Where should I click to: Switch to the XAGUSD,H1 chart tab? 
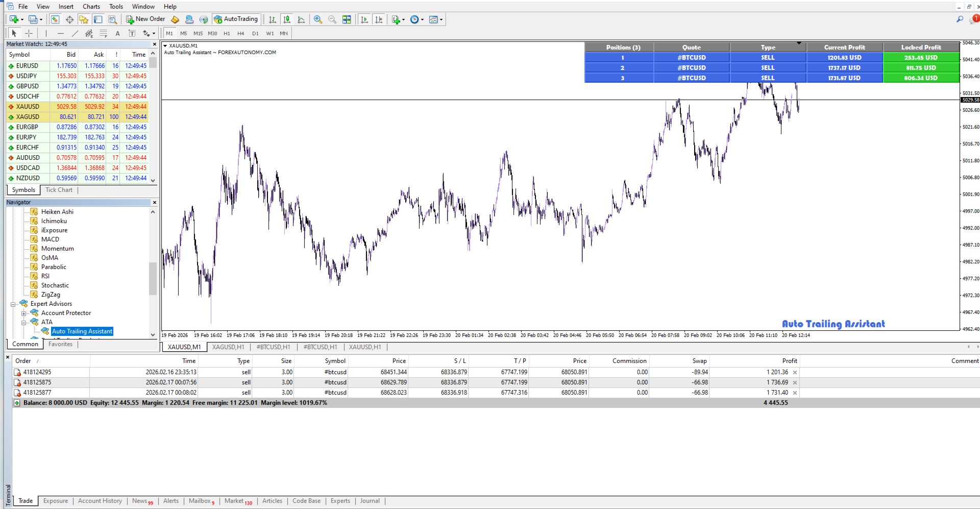pos(228,347)
